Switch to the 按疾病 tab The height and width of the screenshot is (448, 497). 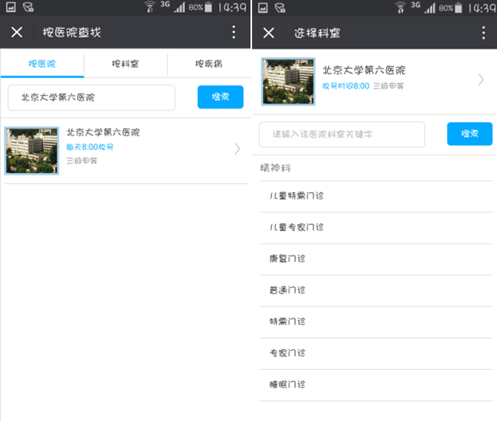[x=209, y=64]
